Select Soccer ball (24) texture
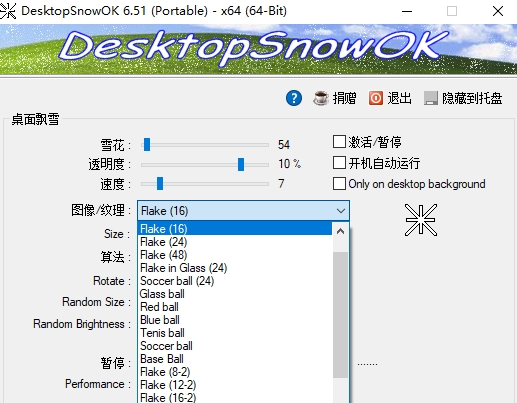This screenshot has height=403, width=517. (235, 281)
